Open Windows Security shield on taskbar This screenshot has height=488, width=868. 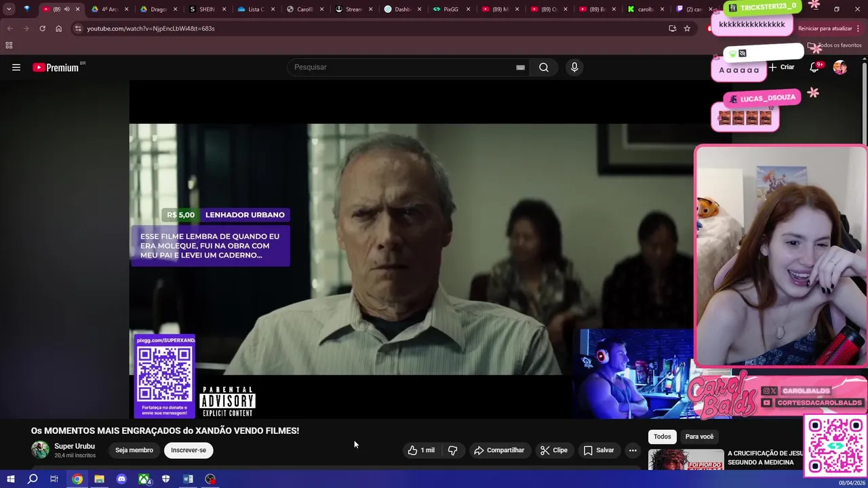(165, 479)
